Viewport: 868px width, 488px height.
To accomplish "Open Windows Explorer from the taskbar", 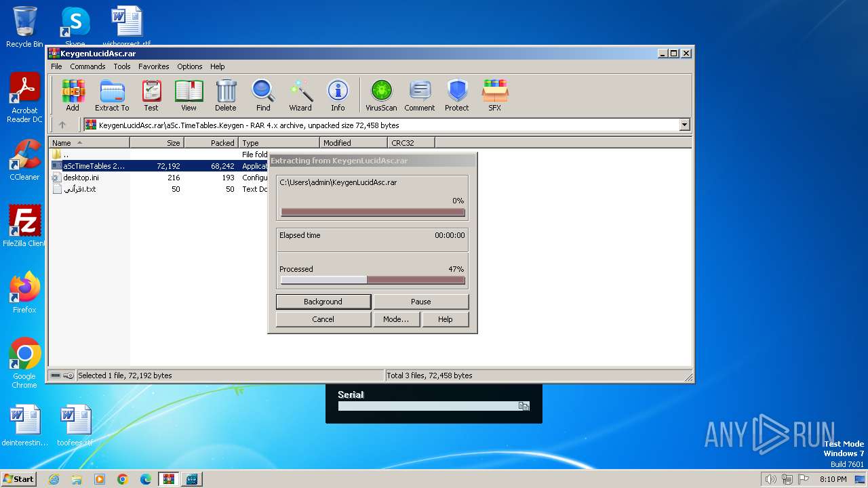I will point(77,479).
